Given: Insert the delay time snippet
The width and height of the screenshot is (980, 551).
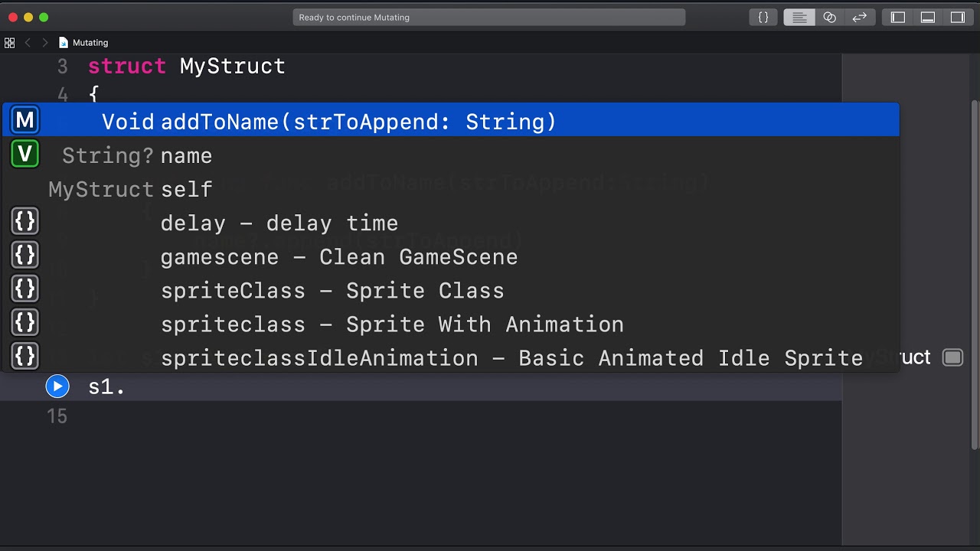Looking at the screenshot, I should pos(279,223).
